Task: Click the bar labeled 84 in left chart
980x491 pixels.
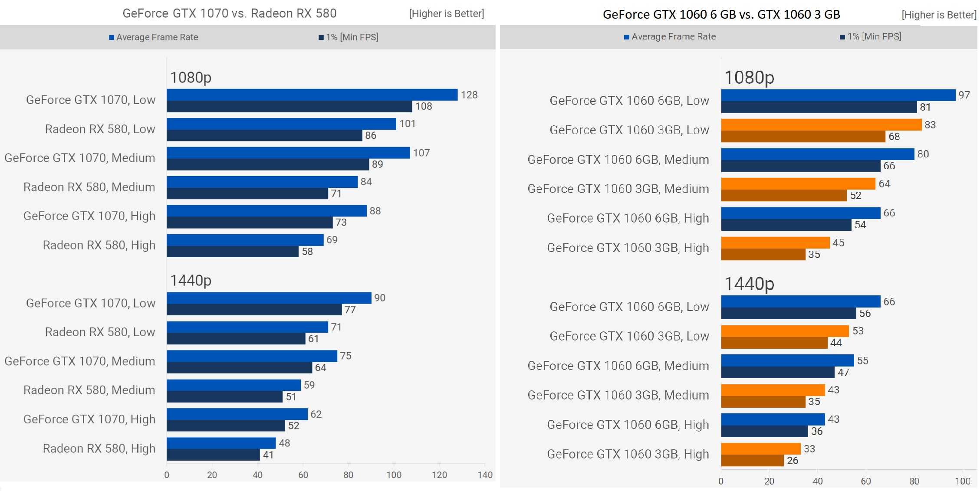Action: click(262, 182)
